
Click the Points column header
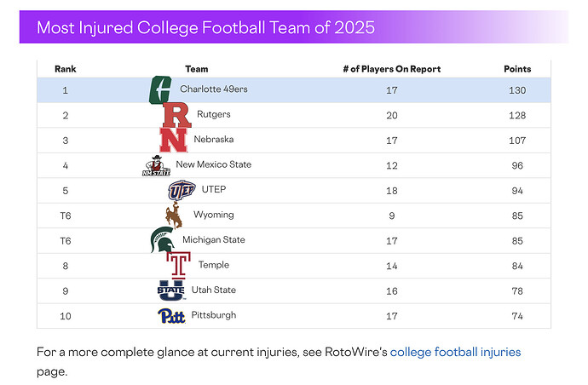[517, 69]
